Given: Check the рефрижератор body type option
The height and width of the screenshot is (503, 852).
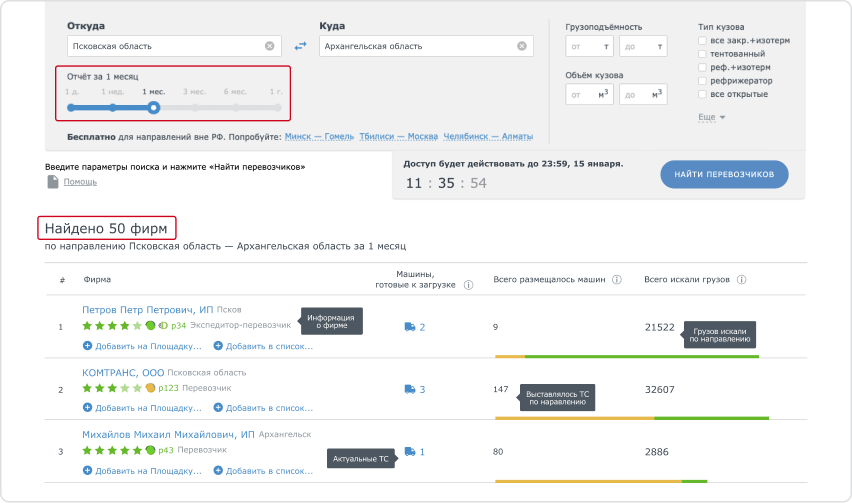Looking at the screenshot, I should 703,81.
